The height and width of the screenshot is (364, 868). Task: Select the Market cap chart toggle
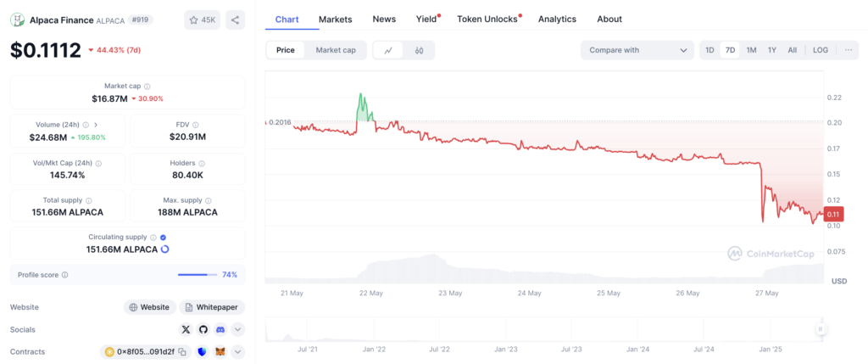[x=336, y=50]
